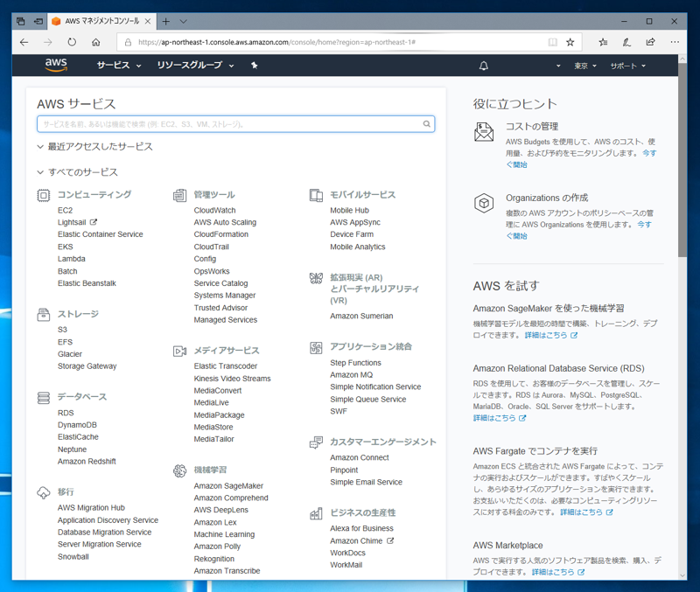This screenshot has height=592, width=700.
Task: Click the search magnifier icon
Action: pos(427,124)
